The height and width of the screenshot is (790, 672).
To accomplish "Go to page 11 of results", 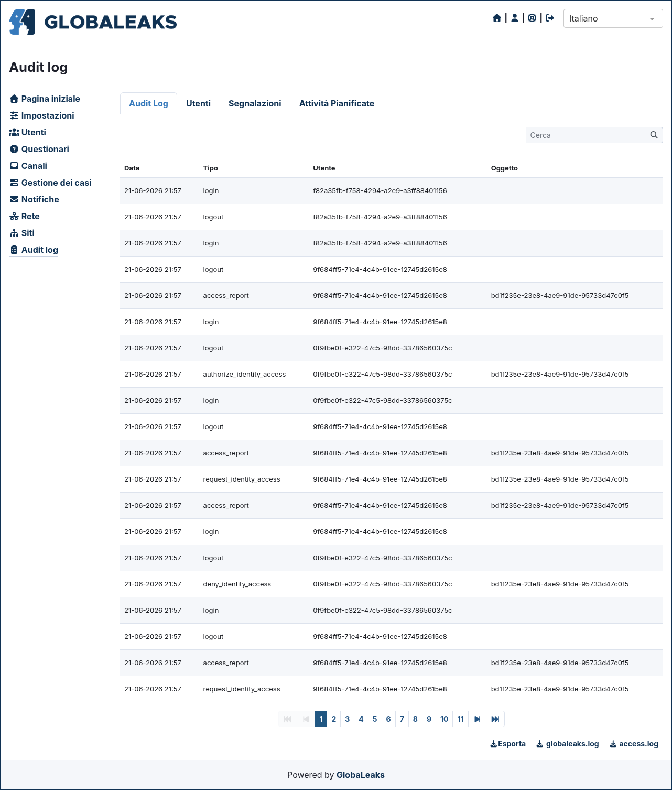I will [461, 719].
